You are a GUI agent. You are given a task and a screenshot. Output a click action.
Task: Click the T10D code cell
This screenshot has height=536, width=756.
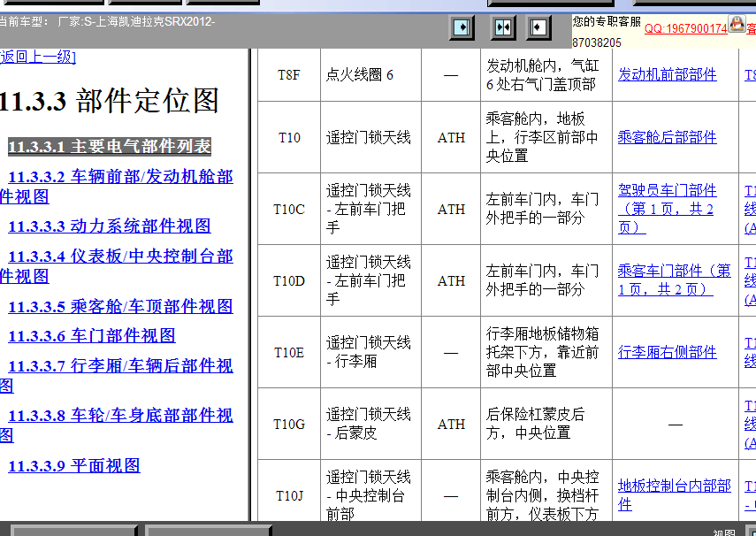(289, 280)
